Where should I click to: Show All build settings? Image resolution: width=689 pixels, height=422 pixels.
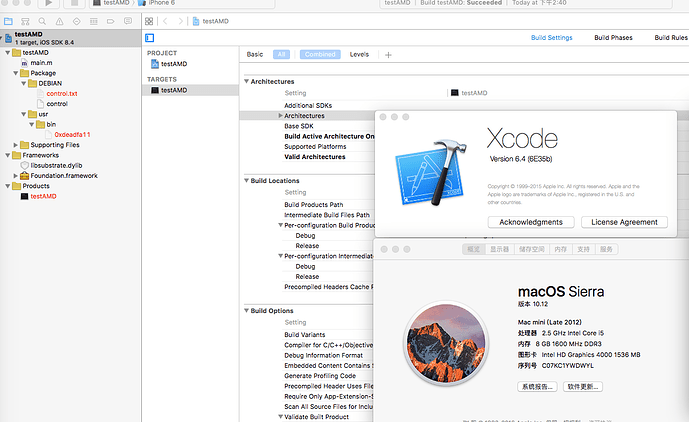[x=281, y=55]
